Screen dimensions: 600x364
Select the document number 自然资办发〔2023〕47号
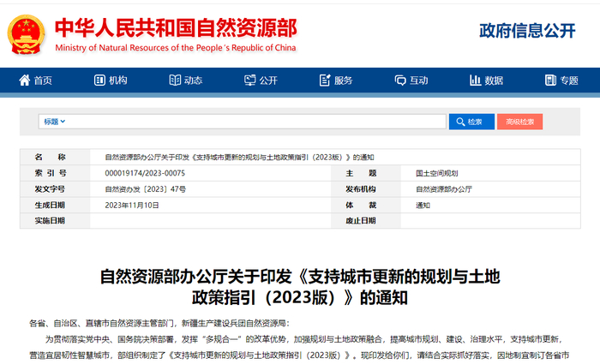tap(146, 189)
